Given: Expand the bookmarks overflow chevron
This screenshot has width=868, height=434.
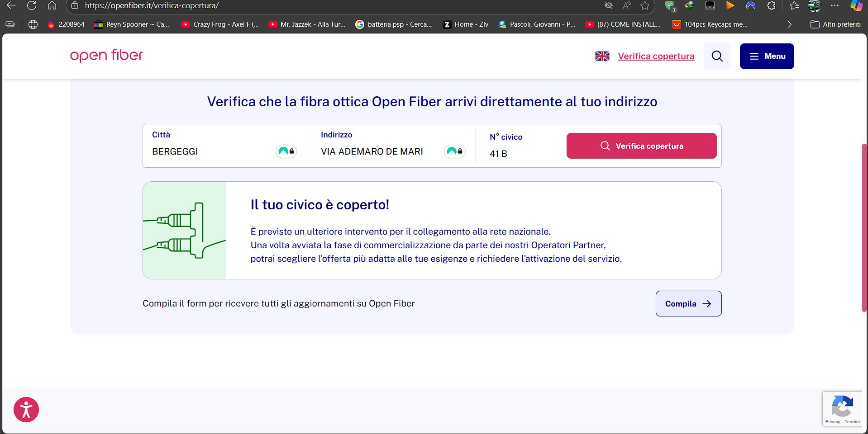Looking at the screenshot, I should pos(789,24).
